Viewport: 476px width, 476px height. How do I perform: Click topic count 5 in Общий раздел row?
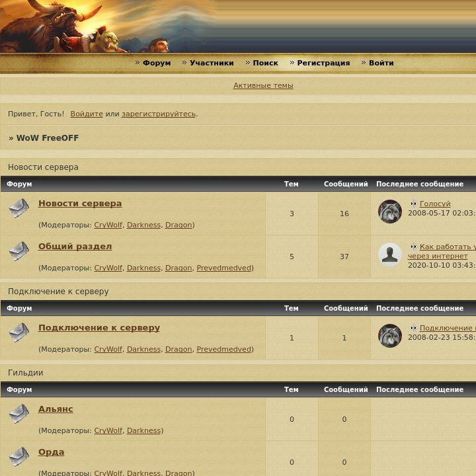tap(292, 257)
